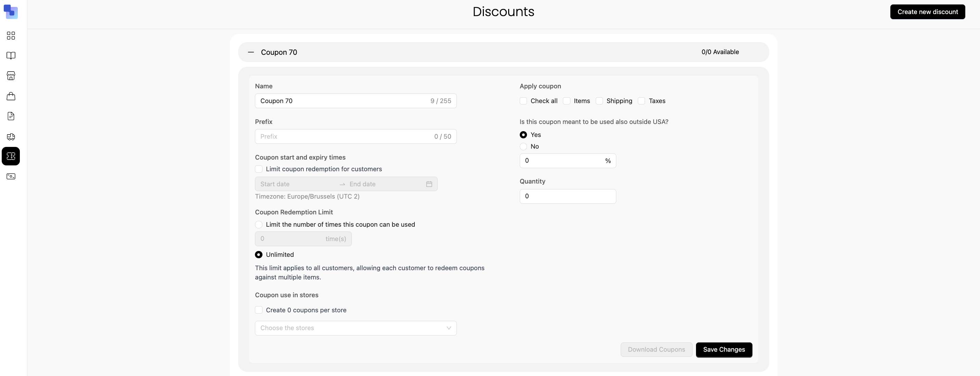Open the date range calendar picker
Viewport: 980px width, 376px height.
tap(429, 184)
